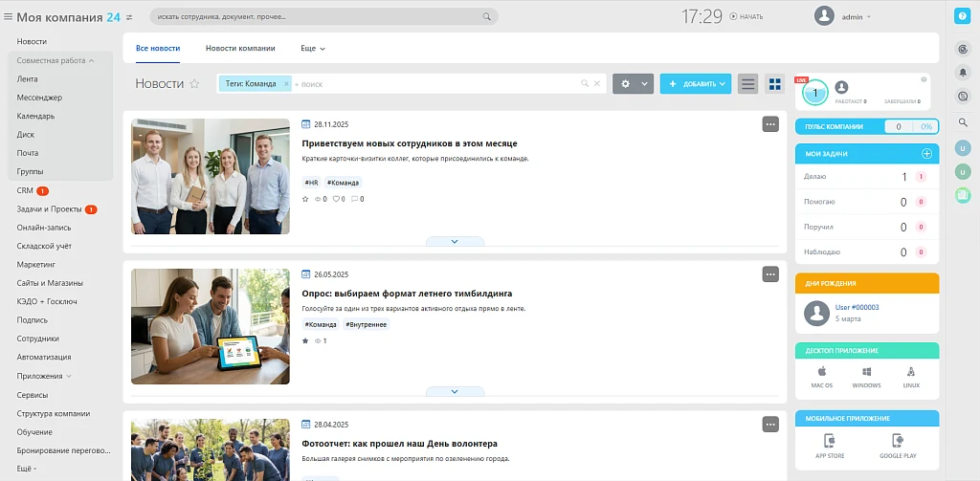The image size is (980, 481).
Task: Select the Все новости tab
Action: (158, 48)
